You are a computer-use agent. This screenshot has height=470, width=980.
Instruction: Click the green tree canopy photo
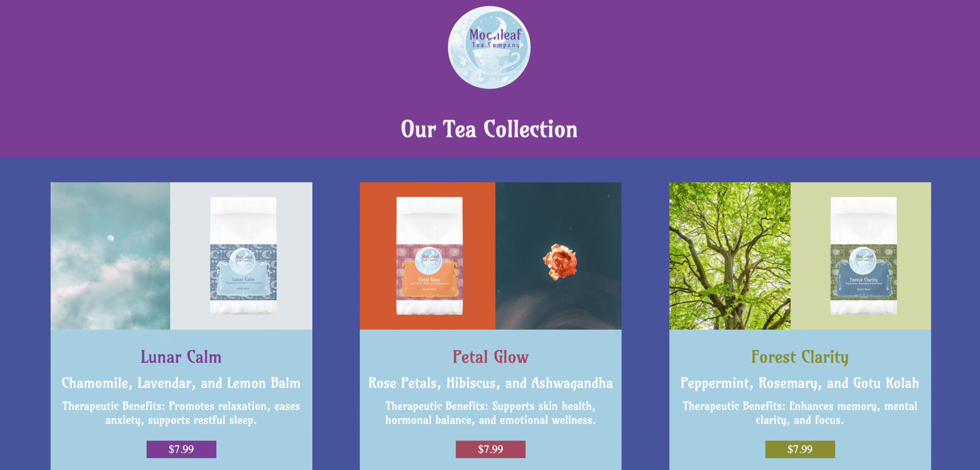click(730, 255)
